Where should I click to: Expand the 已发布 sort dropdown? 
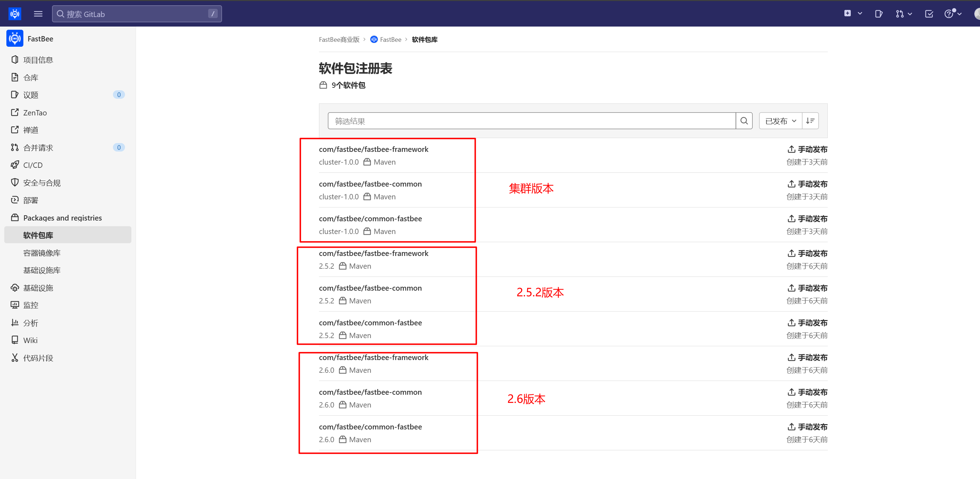(x=780, y=121)
